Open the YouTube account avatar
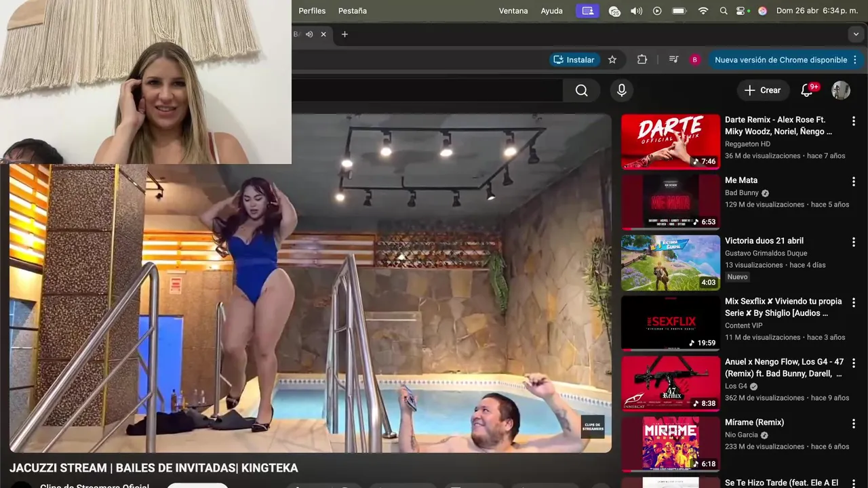Viewport: 868px width, 488px height. (x=841, y=90)
